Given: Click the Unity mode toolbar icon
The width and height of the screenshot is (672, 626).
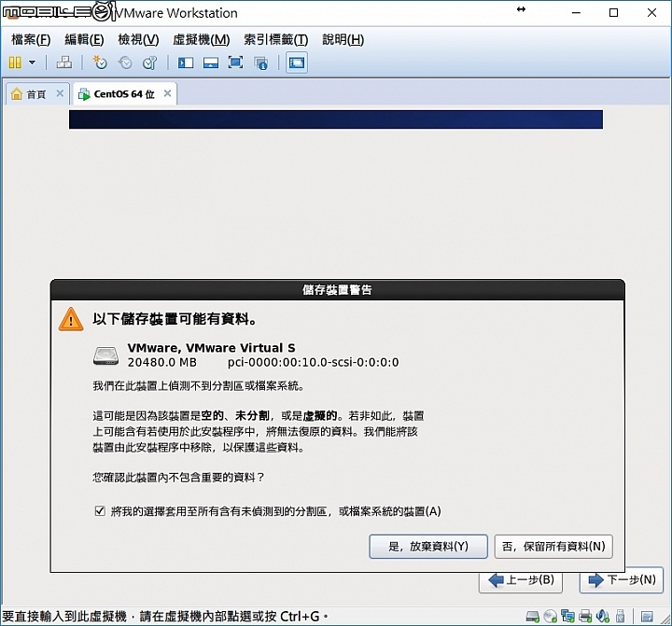Looking at the screenshot, I should point(260,63).
